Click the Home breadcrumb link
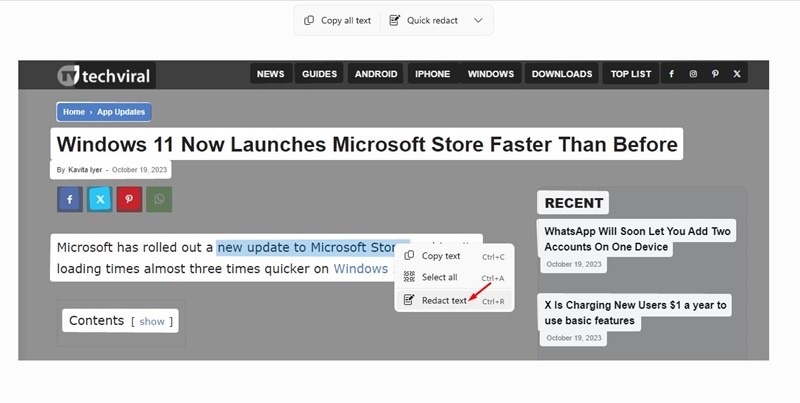The image size is (800, 403). (x=74, y=112)
